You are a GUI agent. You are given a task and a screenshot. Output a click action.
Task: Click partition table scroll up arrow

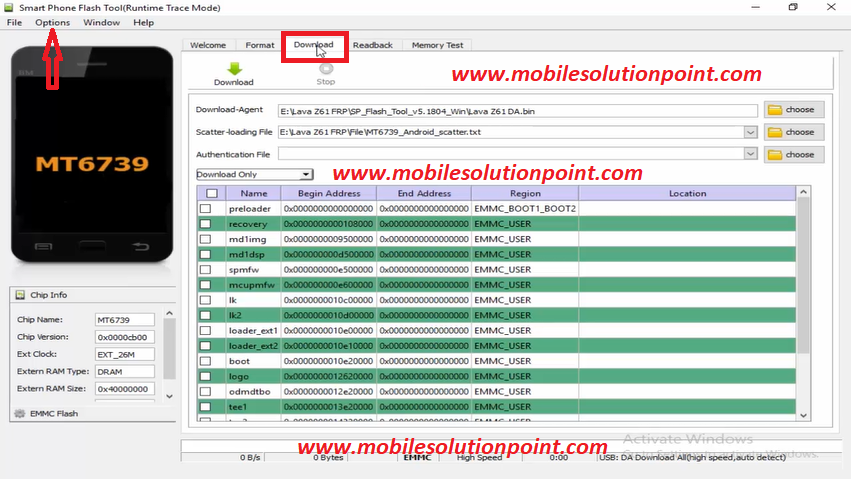[x=803, y=192]
